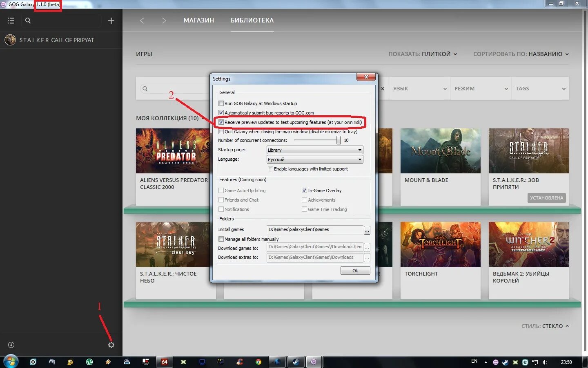Open S.T.A.L.K.E.R. Чистое Небо cover
The width and height of the screenshot is (588, 368).
click(x=173, y=245)
